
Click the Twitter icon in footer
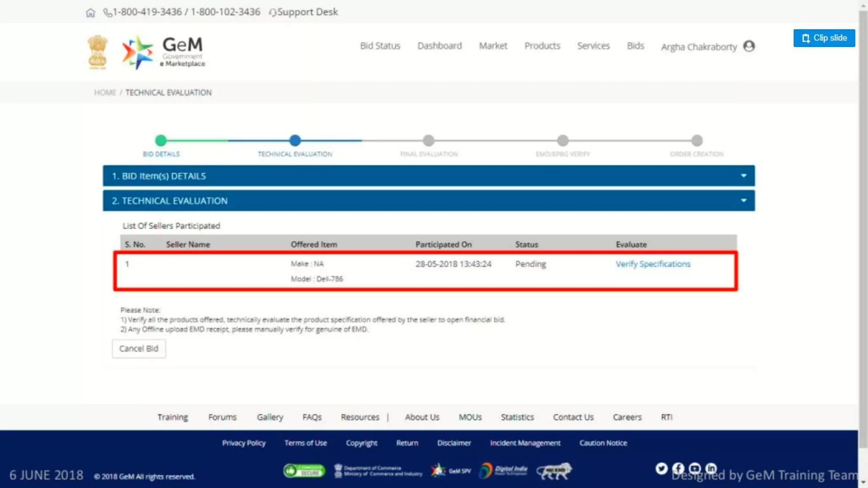pos(661,468)
